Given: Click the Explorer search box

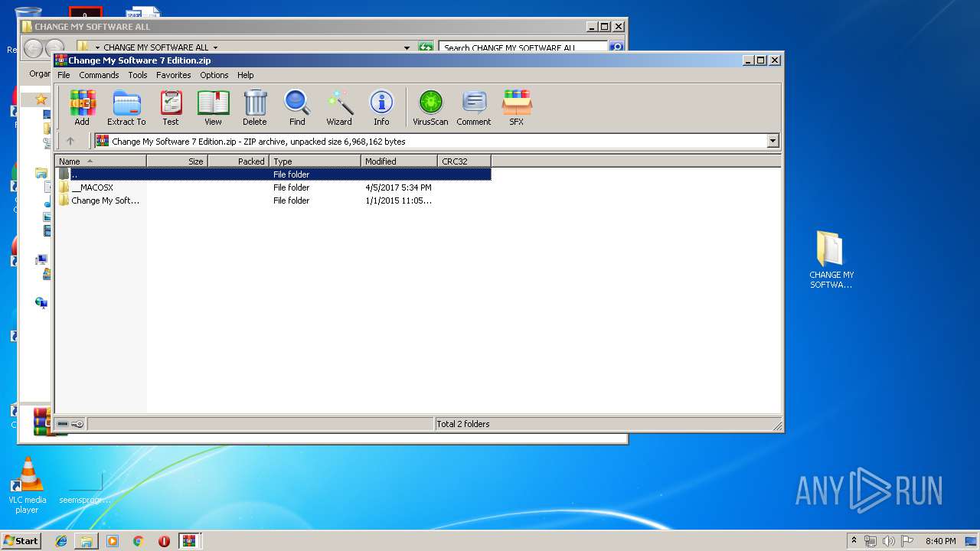Looking at the screenshot, I should 524,47.
